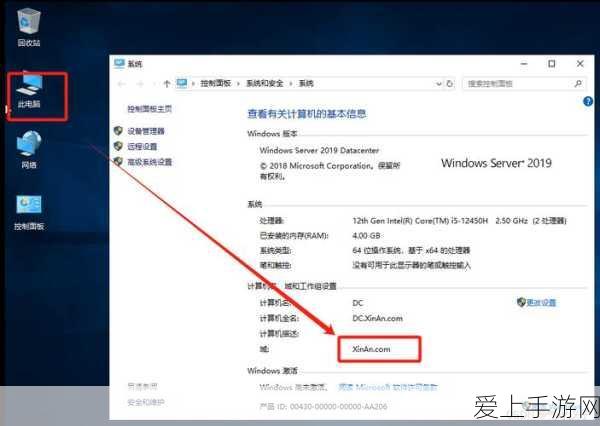This screenshot has height=426, width=600.
Task: Open 远程设置 link
Action: coord(142,147)
